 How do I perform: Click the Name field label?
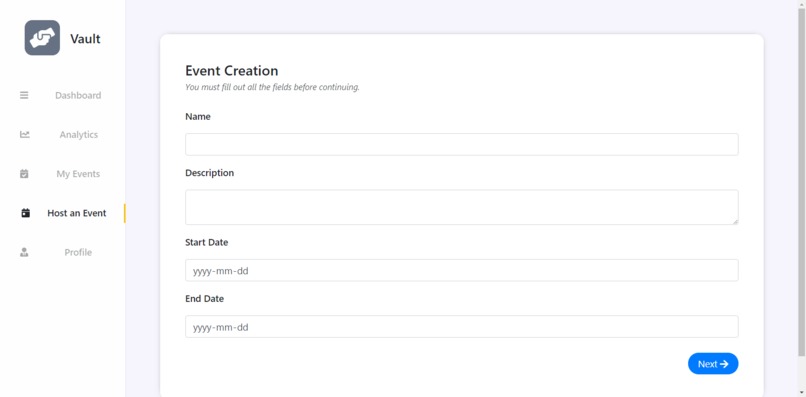198,116
